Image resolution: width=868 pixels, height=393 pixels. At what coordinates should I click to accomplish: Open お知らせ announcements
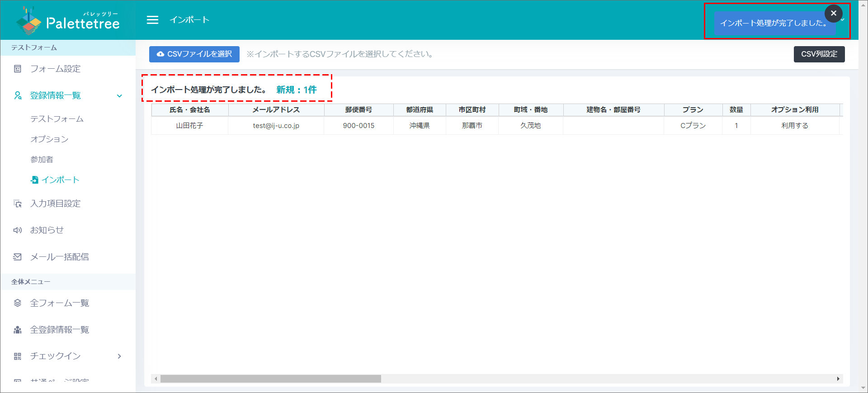point(47,230)
